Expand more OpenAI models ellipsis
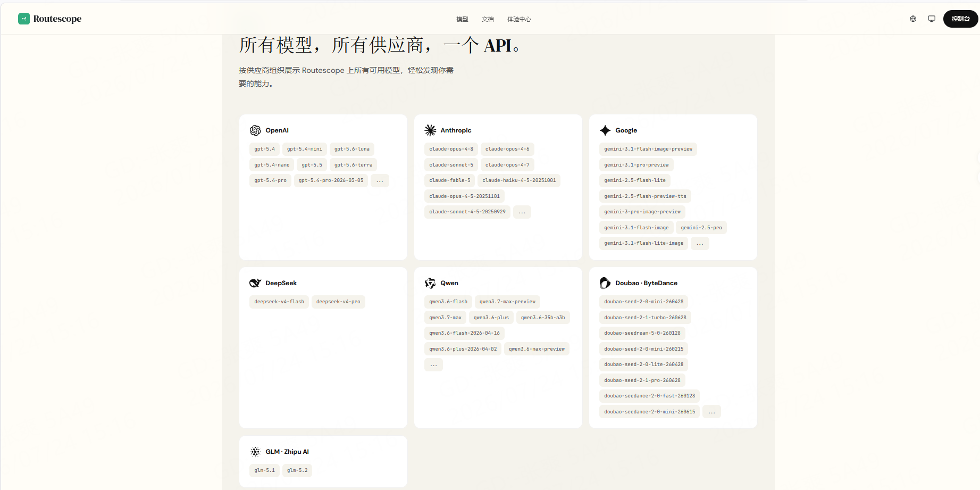This screenshot has width=980, height=490. point(380,180)
